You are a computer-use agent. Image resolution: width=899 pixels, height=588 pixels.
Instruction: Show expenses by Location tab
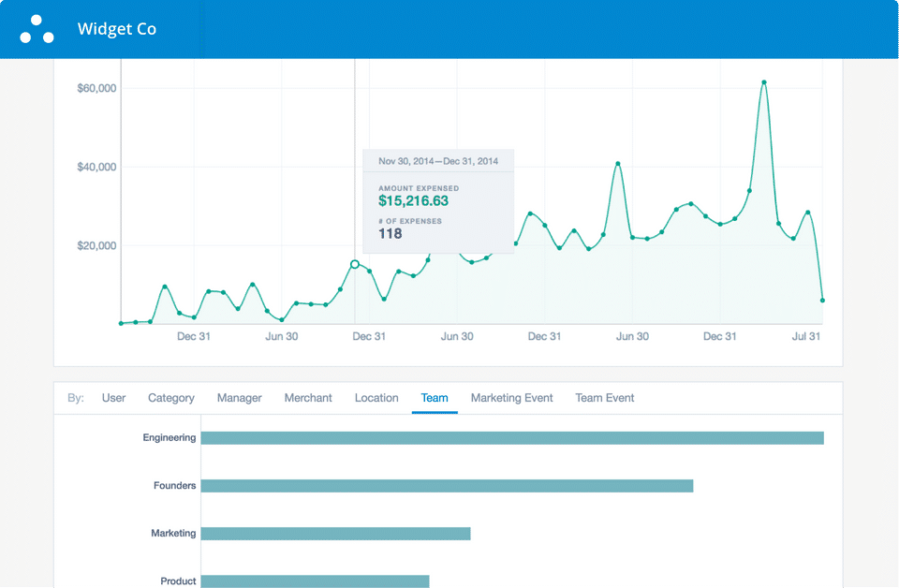point(376,398)
